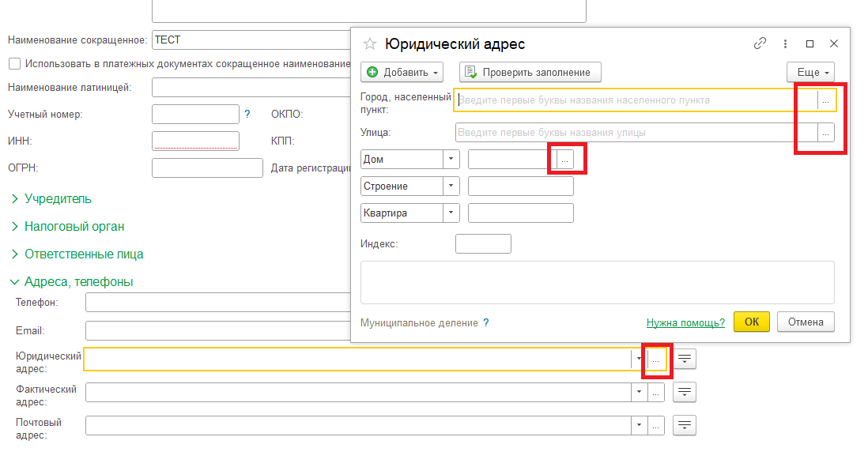868x452 pixels.
Task: Confirm address with OK button
Action: pyautogui.click(x=751, y=322)
